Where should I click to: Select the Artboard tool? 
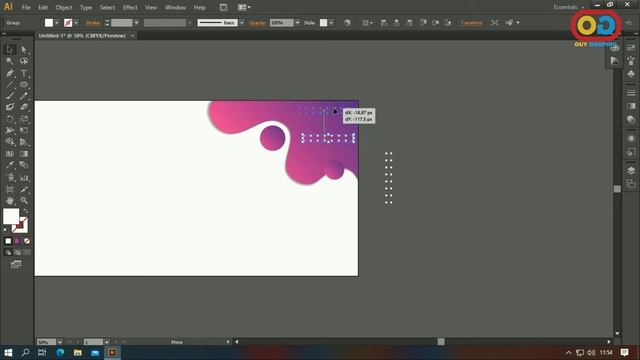pos(10,189)
